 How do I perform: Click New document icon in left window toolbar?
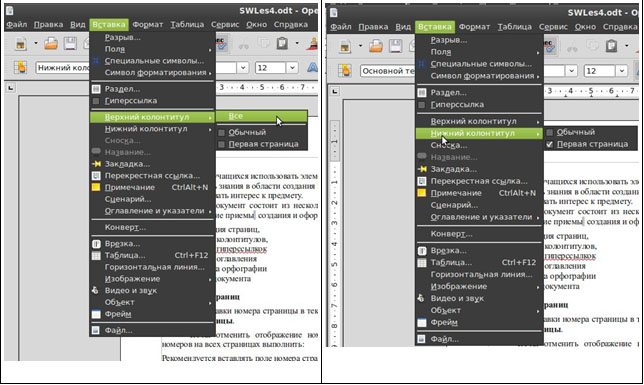[21, 43]
